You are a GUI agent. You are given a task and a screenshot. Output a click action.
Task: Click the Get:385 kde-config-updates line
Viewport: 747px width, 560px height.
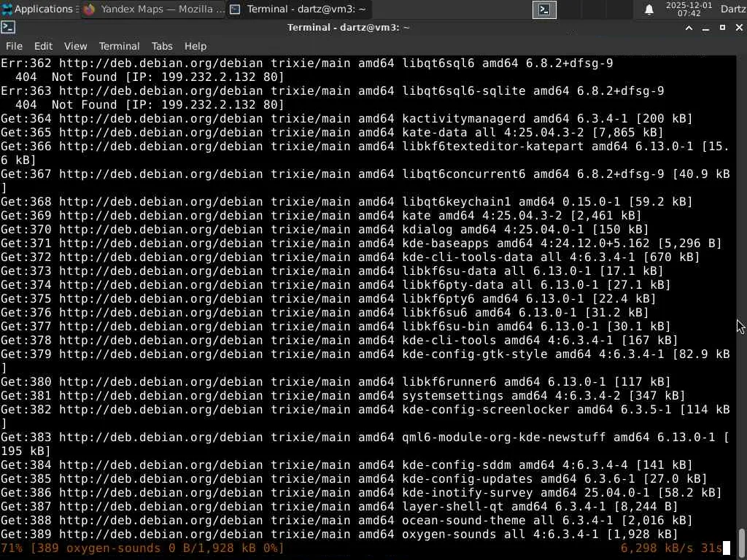pyautogui.click(x=354, y=478)
